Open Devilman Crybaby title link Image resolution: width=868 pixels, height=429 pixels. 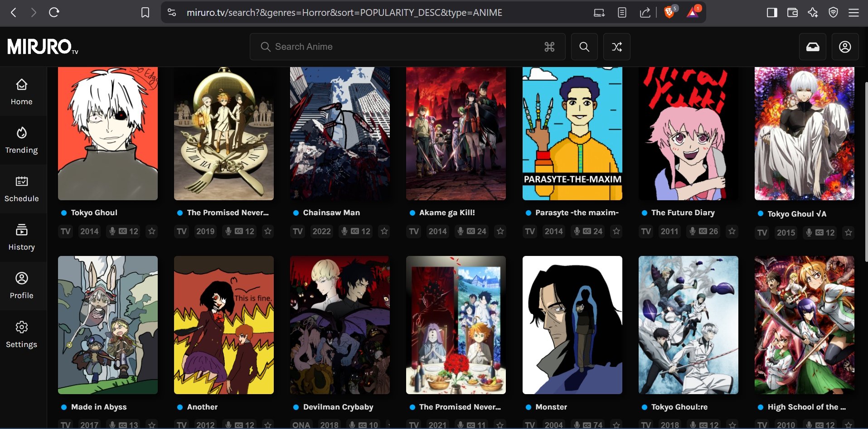[338, 407]
